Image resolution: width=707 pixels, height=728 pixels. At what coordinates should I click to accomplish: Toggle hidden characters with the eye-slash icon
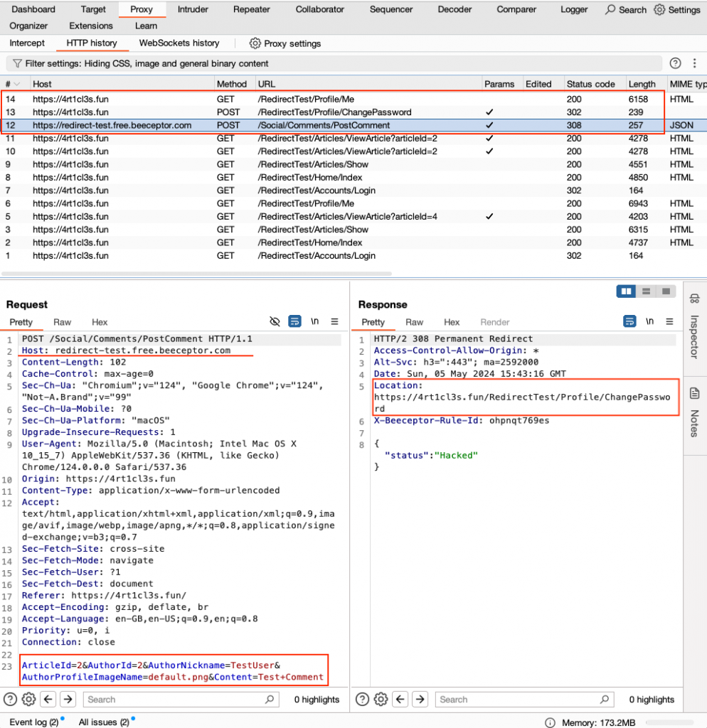(275, 321)
